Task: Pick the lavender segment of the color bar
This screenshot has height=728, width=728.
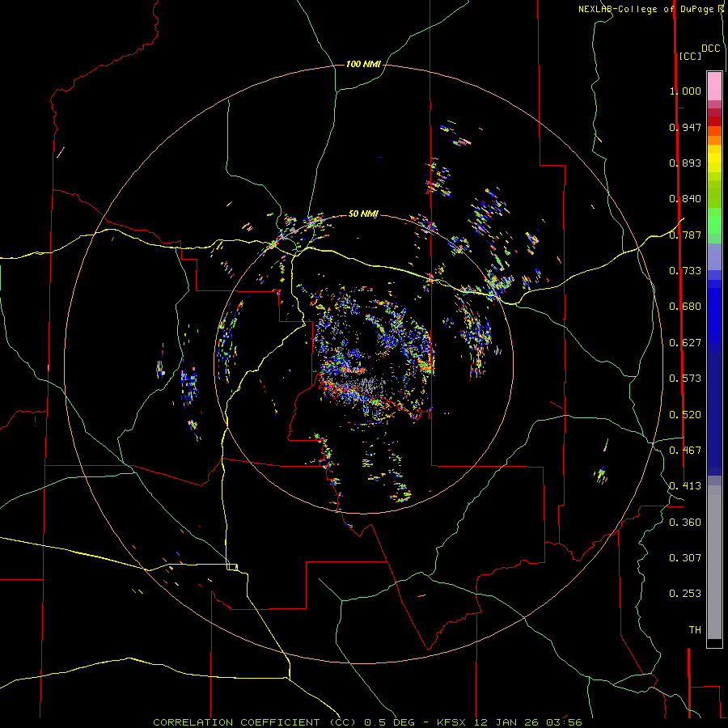Action: [714, 256]
